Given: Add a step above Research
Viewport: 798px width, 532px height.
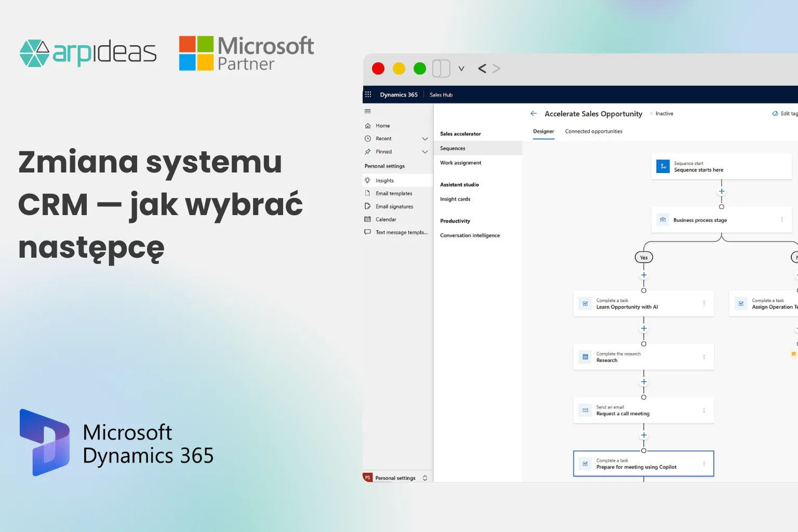Looking at the screenshot, I should pos(644,328).
